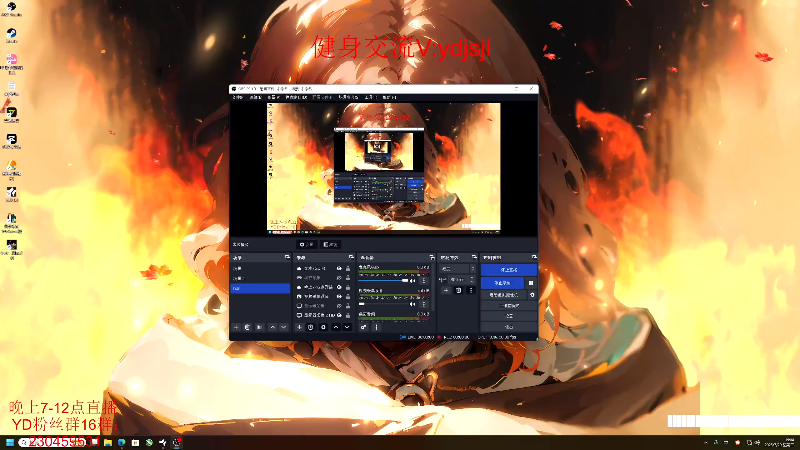
Task: Open Microsoft Edge from the taskbar
Action: click(121, 442)
